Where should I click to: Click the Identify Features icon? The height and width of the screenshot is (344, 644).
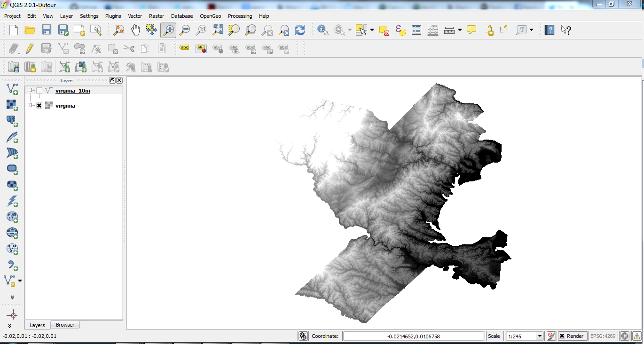322,30
